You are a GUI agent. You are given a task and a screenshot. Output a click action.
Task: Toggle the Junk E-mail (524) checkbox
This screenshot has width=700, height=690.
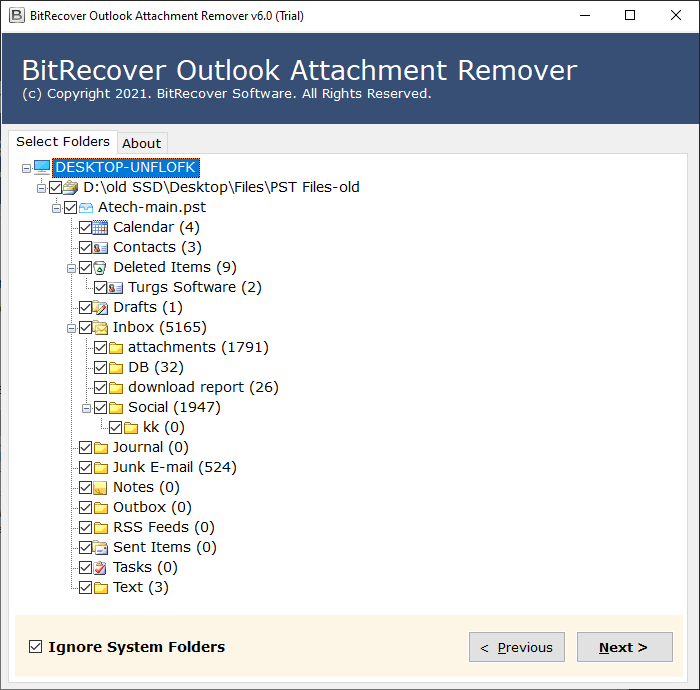pyautogui.click(x=85, y=468)
